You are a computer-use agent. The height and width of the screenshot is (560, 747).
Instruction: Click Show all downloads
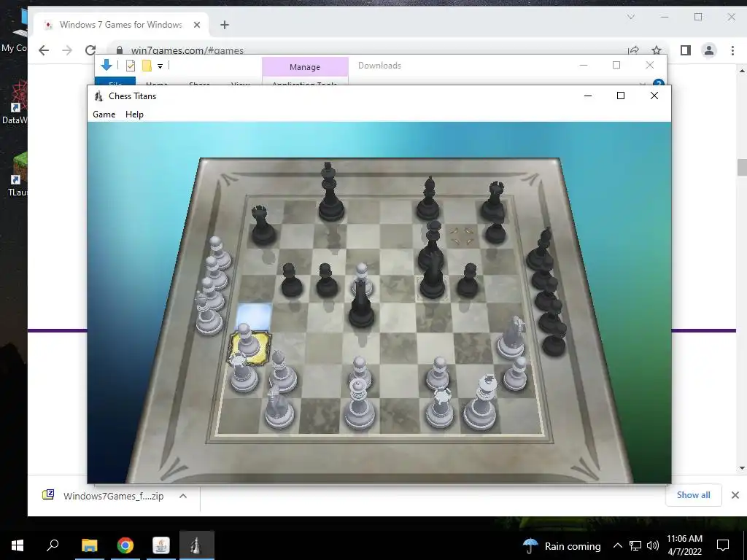pos(693,495)
